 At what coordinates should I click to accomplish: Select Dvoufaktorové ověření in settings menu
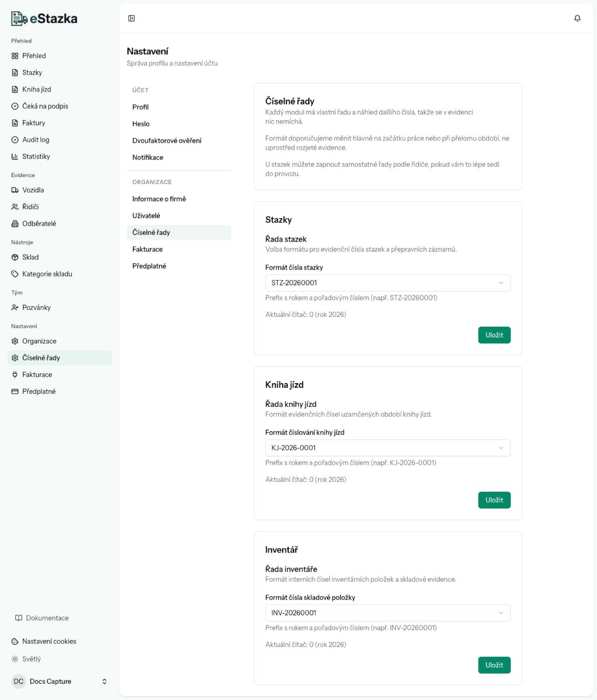click(x=167, y=141)
